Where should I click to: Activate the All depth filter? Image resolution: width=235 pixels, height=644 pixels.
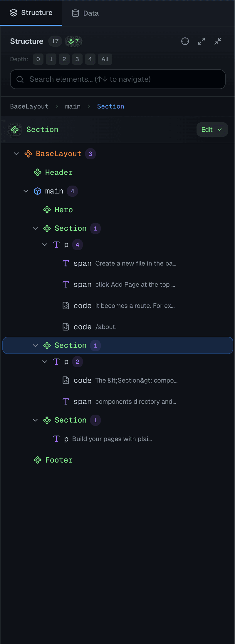[105, 59]
